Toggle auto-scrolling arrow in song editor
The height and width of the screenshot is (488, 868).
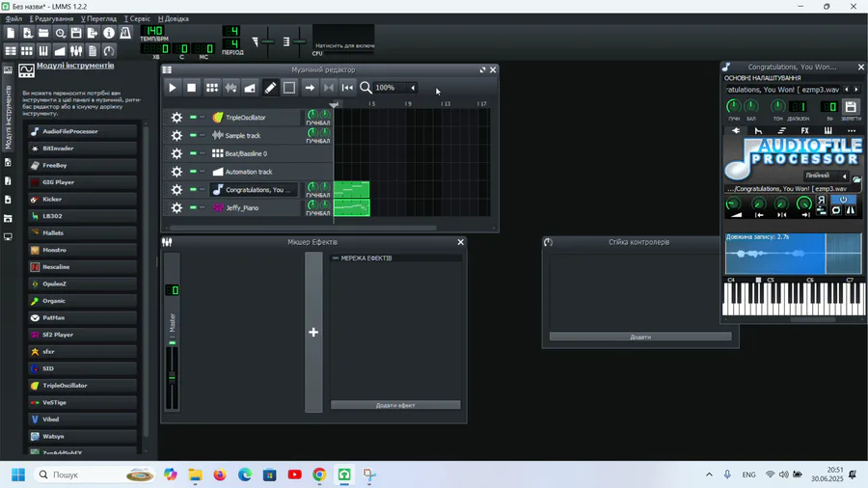coord(310,88)
